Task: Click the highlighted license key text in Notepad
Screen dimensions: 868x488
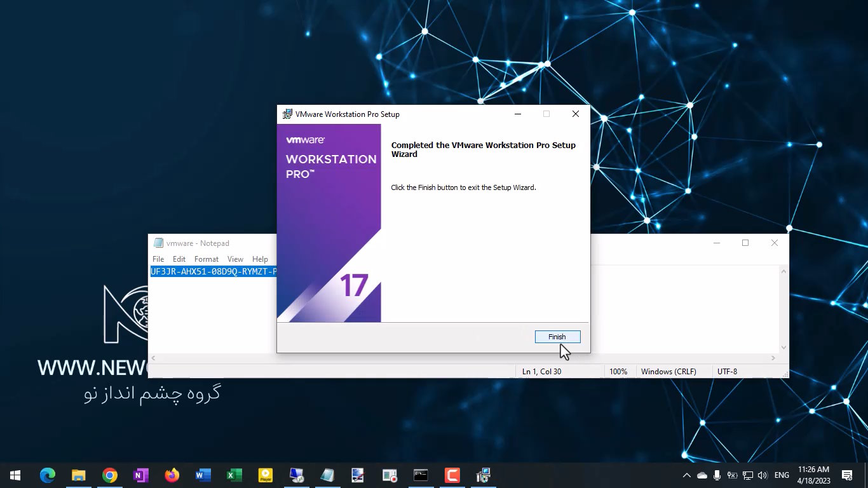Action: click(x=214, y=271)
